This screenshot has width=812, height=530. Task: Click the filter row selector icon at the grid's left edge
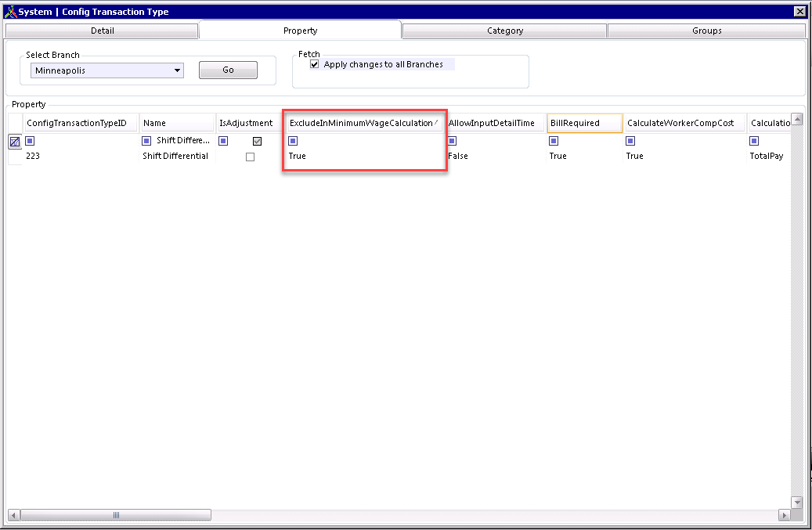point(15,141)
